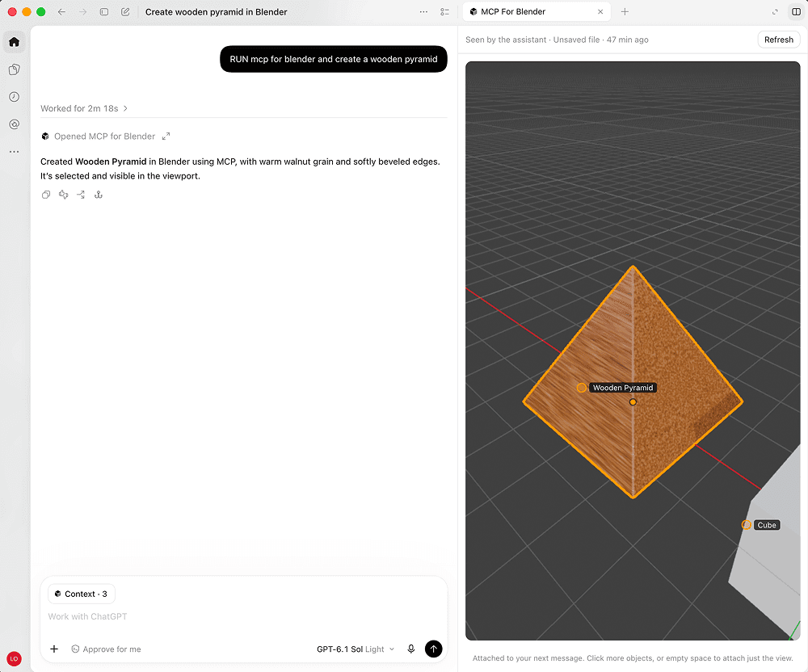This screenshot has height=672, width=808.
Task: Click the Opened MCP for Blender text
Action: pos(104,136)
